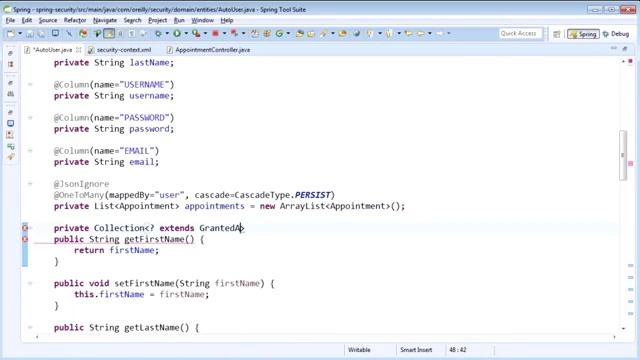Click the Debug gear toolbar icon
The image size is (640, 360).
coord(158,34)
